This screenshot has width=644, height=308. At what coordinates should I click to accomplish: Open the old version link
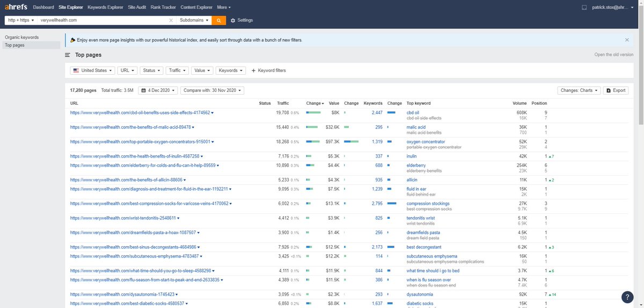613,55
